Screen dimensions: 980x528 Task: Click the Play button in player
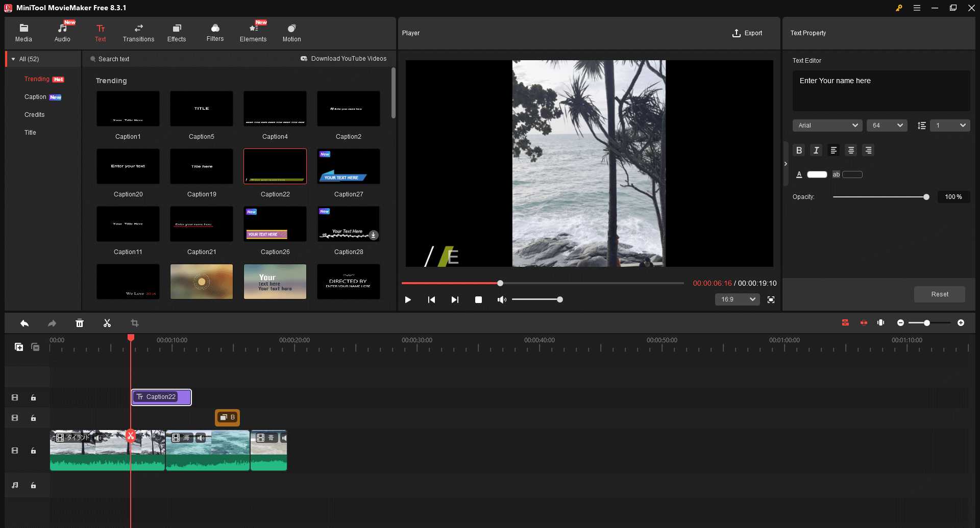pyautogui.click(x=408, y=299)
